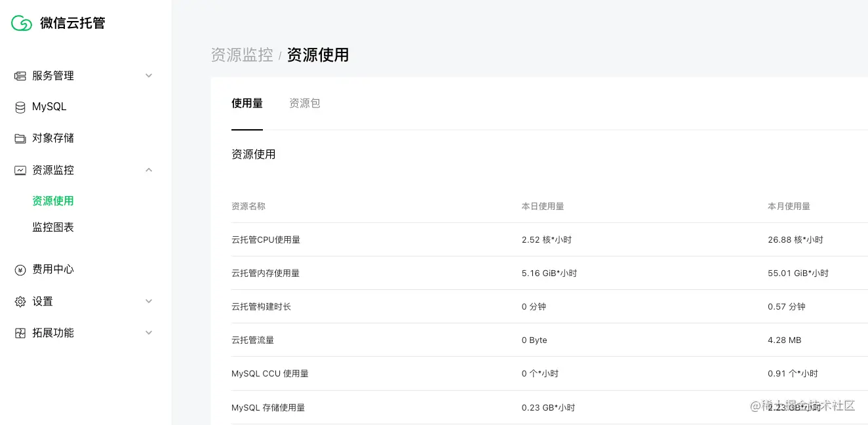868x425 pixels.
Task: Click the 资源监控 chart icon
Action: (x=20, y=171)
